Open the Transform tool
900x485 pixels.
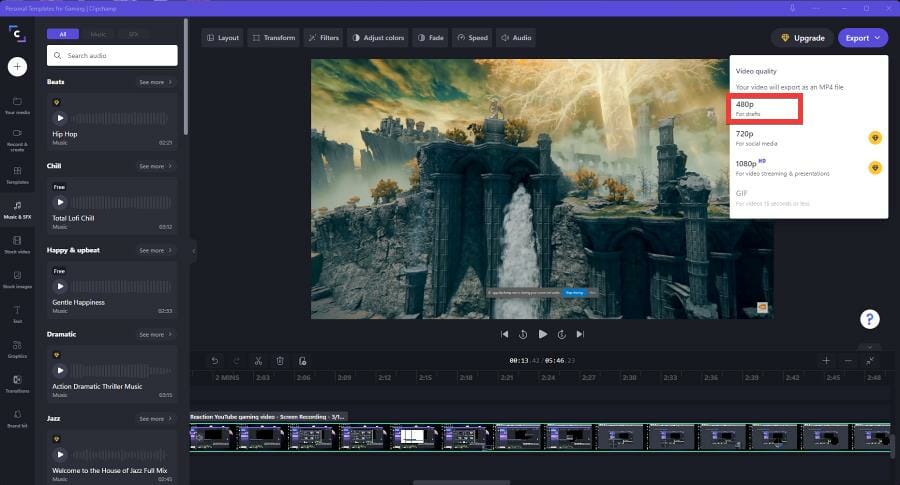coord(274,38)
